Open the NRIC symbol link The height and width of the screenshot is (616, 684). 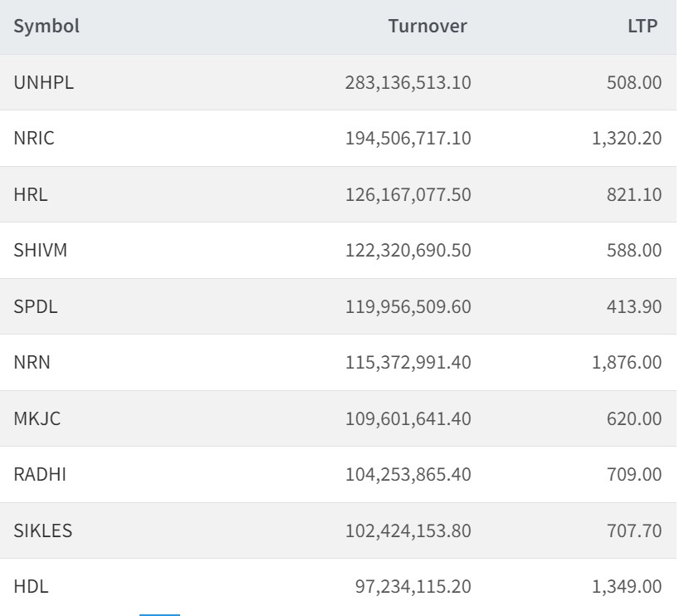[x=34, y=139]
